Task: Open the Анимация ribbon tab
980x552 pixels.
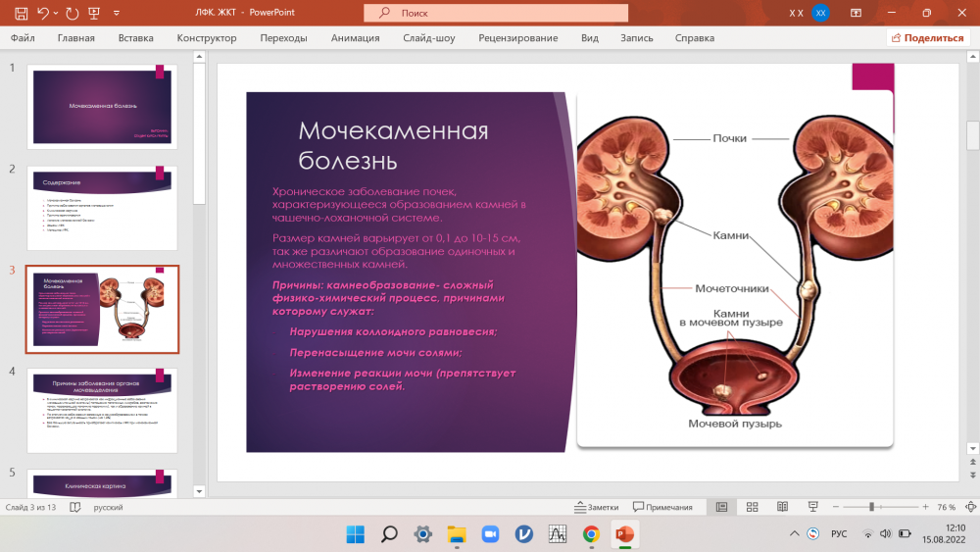Action: 355,38
